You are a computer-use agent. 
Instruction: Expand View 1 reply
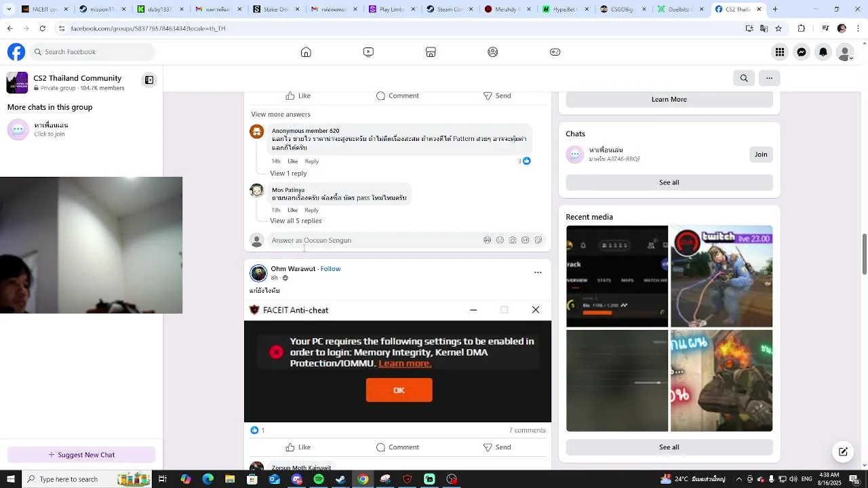[288, 174]
